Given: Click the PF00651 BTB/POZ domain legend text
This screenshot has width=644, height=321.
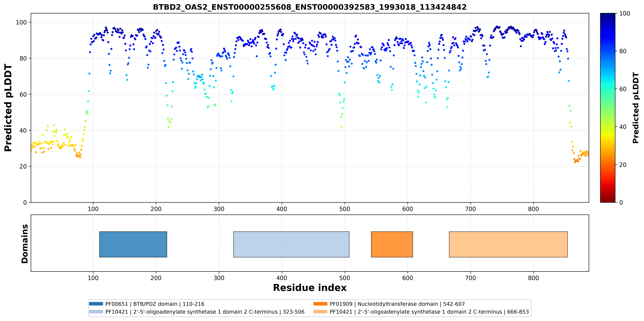Looking at the screenshot, I should point(155,304).
